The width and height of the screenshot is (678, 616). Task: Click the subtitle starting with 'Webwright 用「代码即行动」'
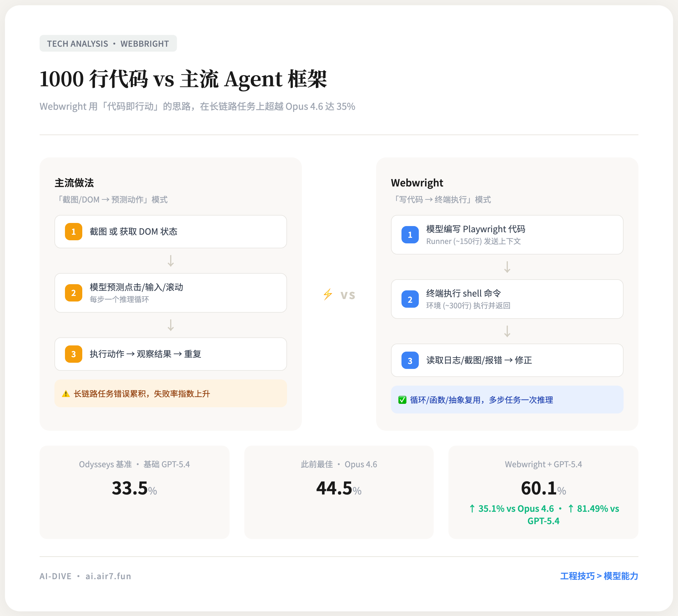(197, 106)
